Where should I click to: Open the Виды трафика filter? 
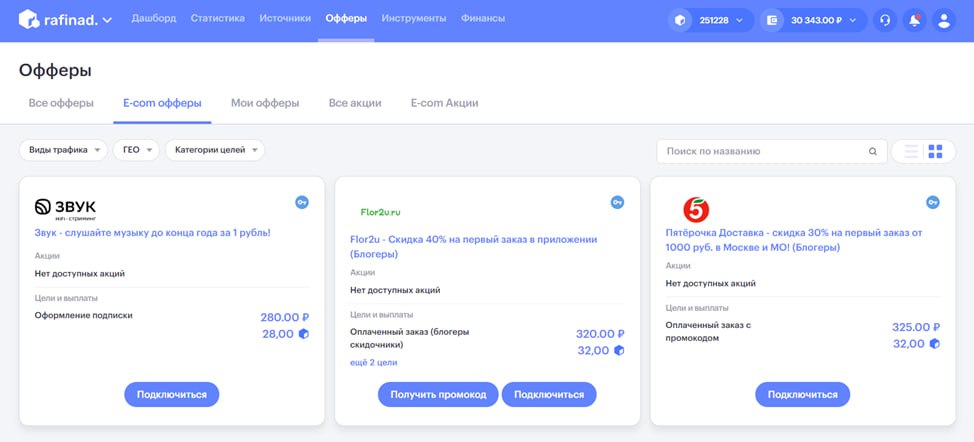(x=63, y=150)
